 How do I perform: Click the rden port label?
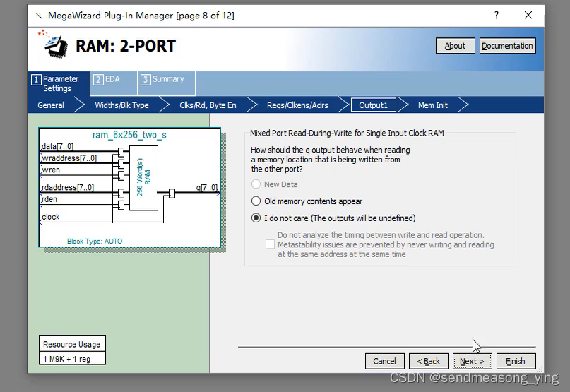click(x=49, y=199)
